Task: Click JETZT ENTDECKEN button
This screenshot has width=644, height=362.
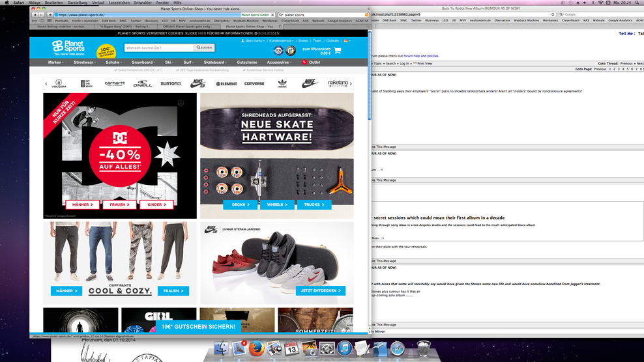Action: pos(321,290)
